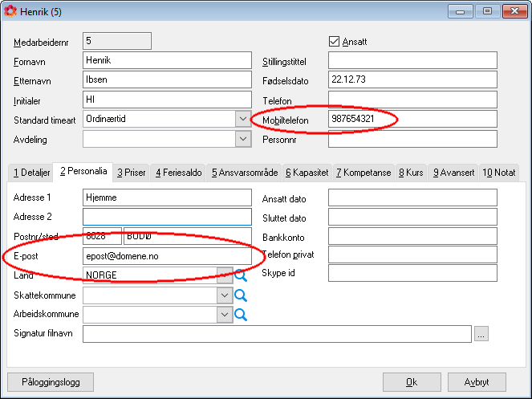Open the Arbeidskommune dropdown list

point(224,315)
